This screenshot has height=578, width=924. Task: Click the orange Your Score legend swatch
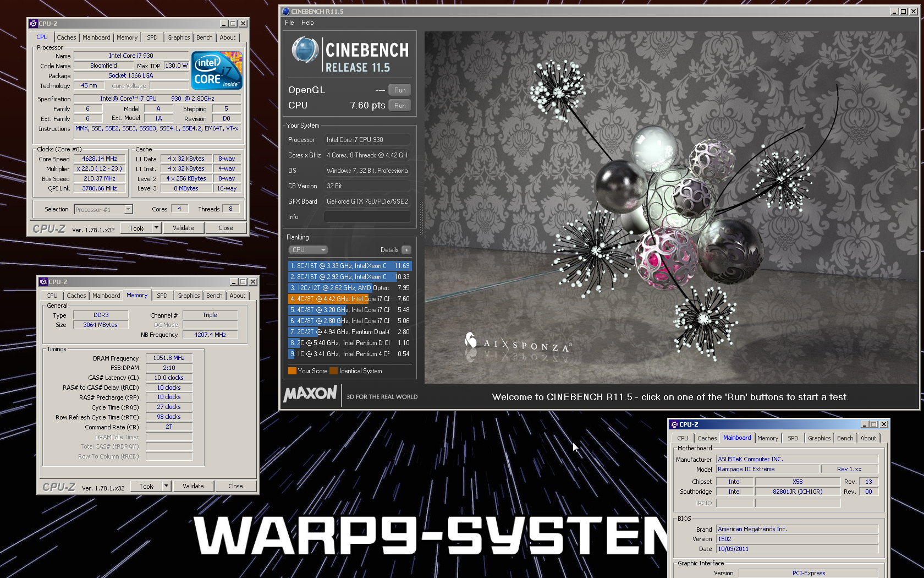(x=292, y=370)
